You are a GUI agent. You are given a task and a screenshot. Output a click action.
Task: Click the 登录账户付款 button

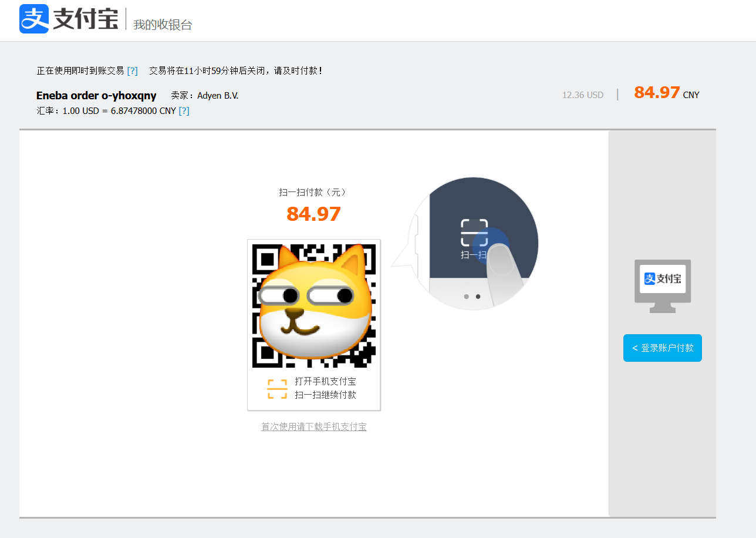tap(663, 348)
